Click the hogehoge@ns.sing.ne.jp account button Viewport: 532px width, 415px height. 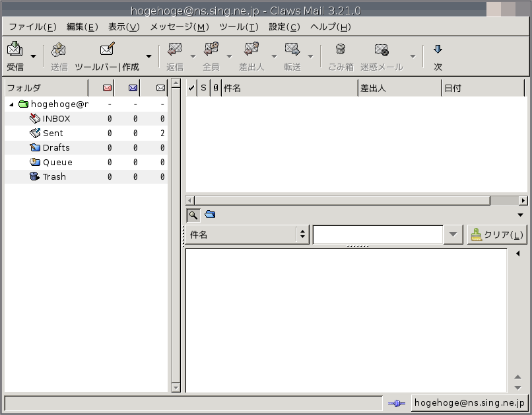pyautogui.click(x=469, y=403)
